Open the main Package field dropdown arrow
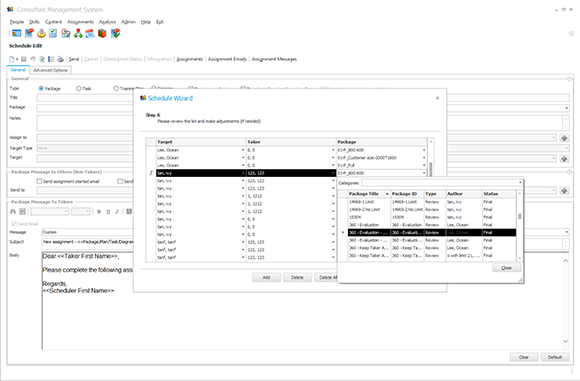This screenshot has height=381, width=580. [567, 108]
